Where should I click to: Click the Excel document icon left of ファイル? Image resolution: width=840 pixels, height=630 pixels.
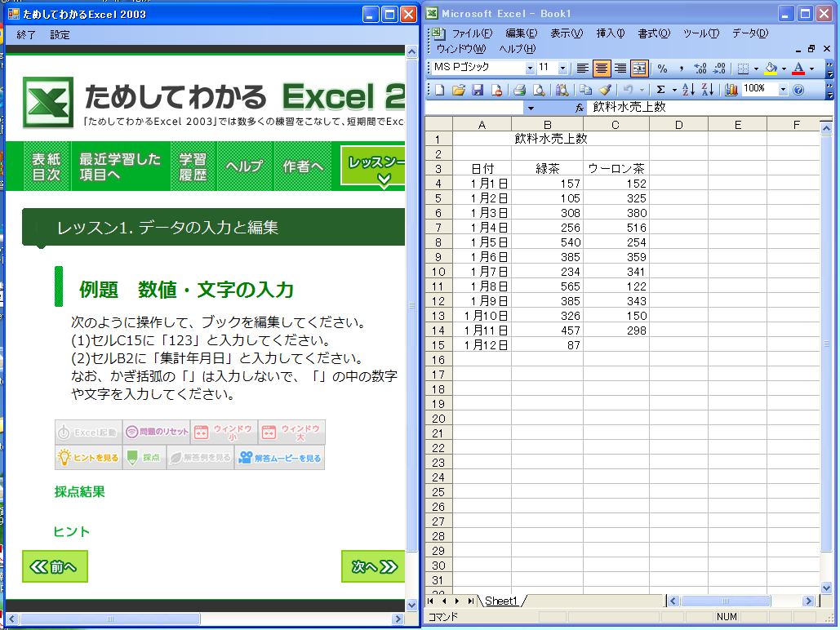click(x=438, y=33)
